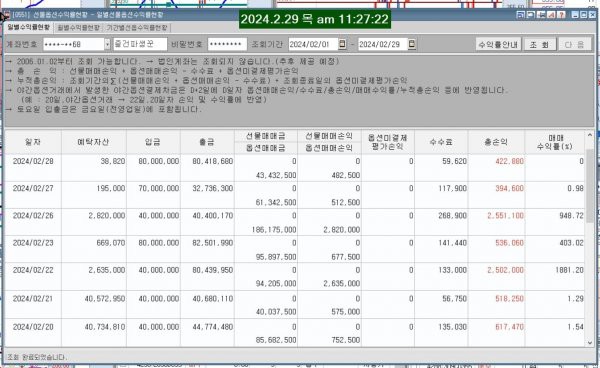Click the window's top-left application menu icon
This screenshot has height=368, width=600.
tap(7, 15)
